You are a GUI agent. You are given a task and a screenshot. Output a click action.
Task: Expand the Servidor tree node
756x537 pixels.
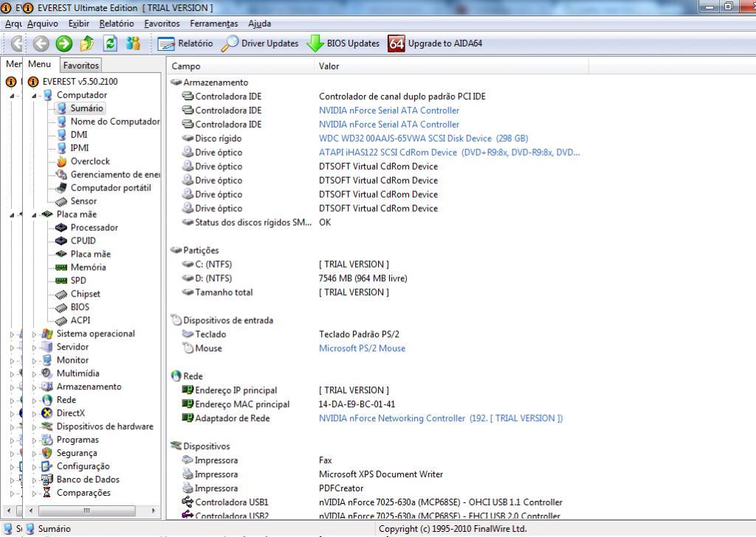34,347
